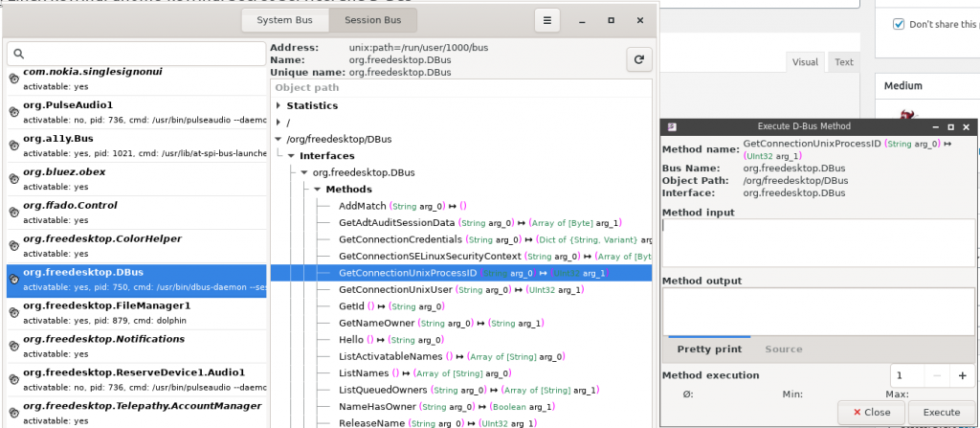Collapse the Methods node
Viewport: 980px width, 428px height.
[x=318, y=189]
